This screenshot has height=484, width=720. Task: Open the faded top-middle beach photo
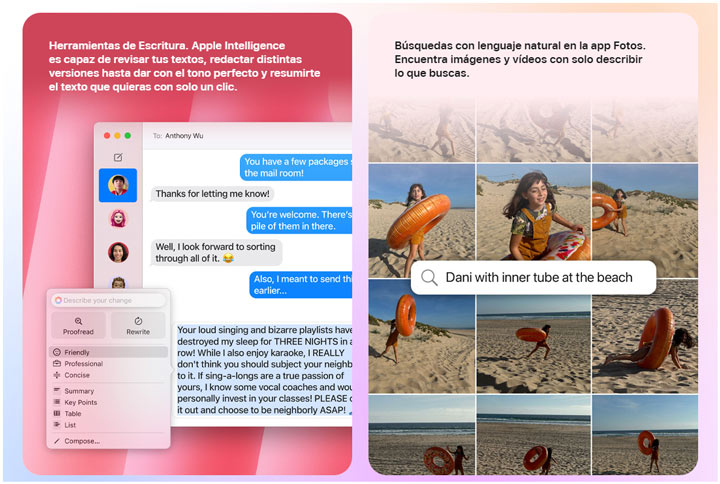click(x=534, y=131)
